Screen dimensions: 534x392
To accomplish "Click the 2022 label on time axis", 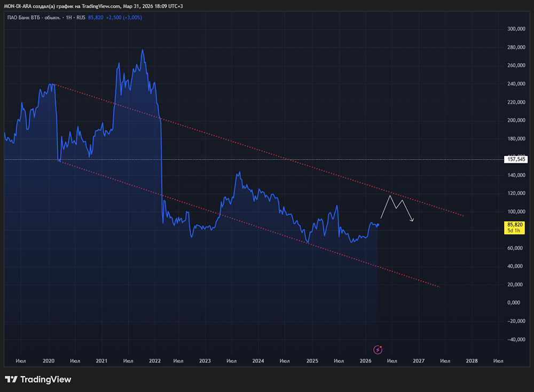I will click(x=155, y=361).
